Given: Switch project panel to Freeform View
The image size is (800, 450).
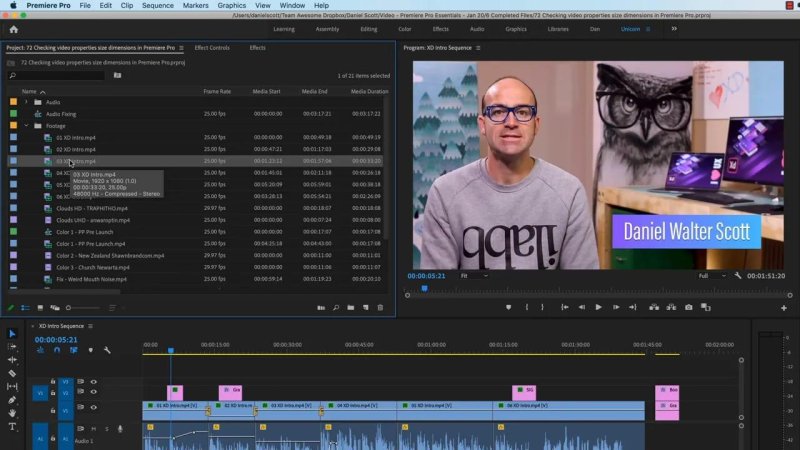Looking at the screenshot, I should pyautogui.click(x=55, y=308).
